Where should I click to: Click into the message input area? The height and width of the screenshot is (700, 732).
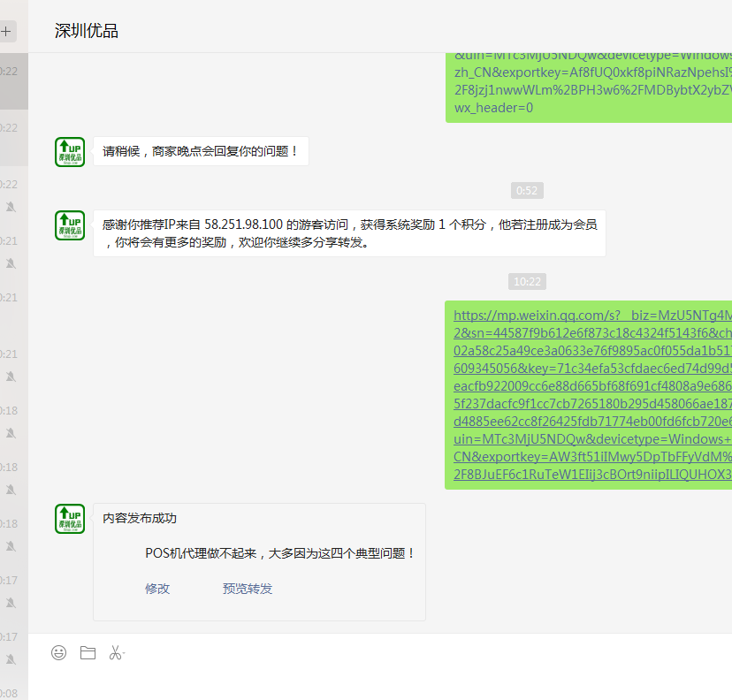[x=380, y=681]
